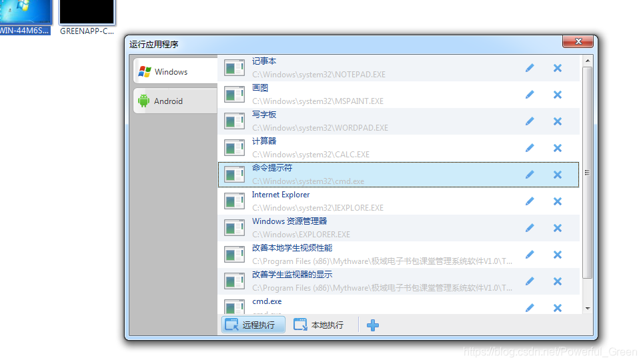Screen dimensions: 643x364
Task: Edit the 记事本 entry with pencil icon
Action: [x=530, y=68]
